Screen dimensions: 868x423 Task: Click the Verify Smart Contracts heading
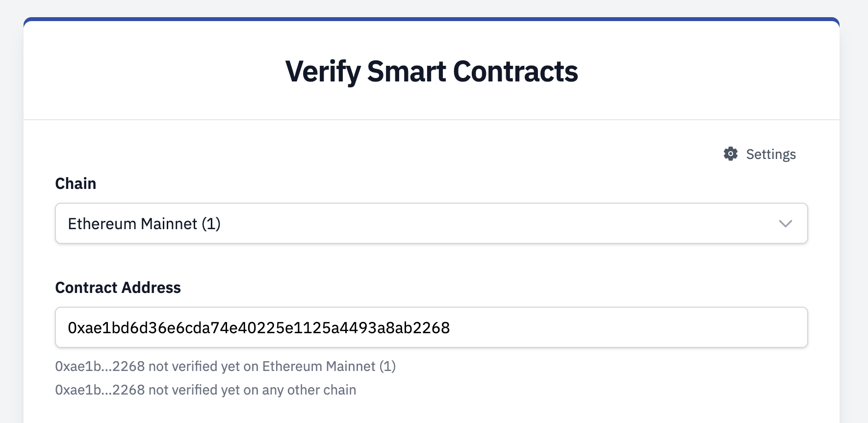coord(432,72)
